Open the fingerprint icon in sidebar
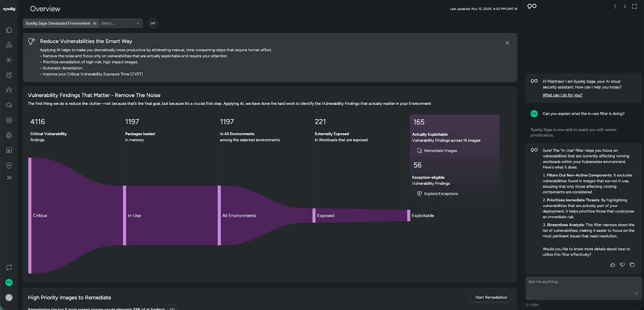 pos(9,135)
